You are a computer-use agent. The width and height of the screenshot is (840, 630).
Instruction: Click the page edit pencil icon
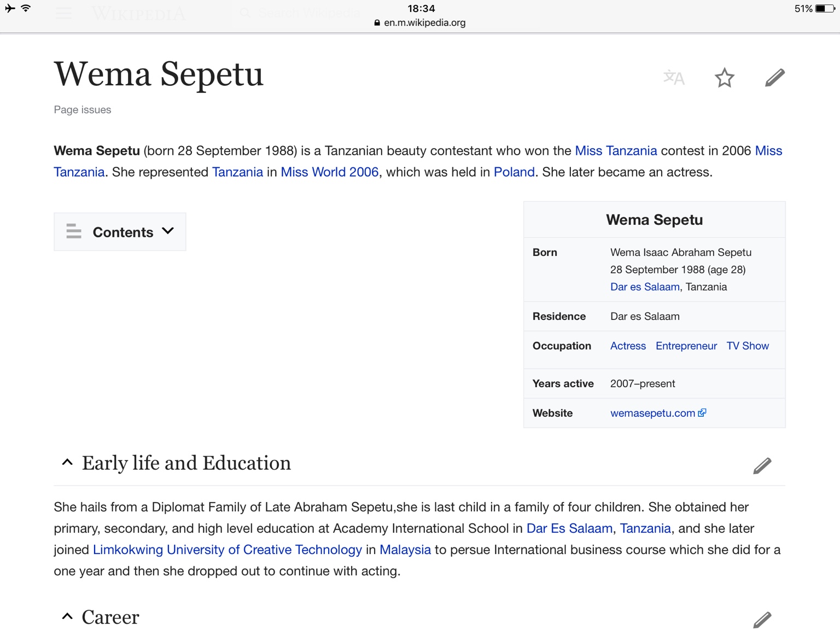point(774,78)
